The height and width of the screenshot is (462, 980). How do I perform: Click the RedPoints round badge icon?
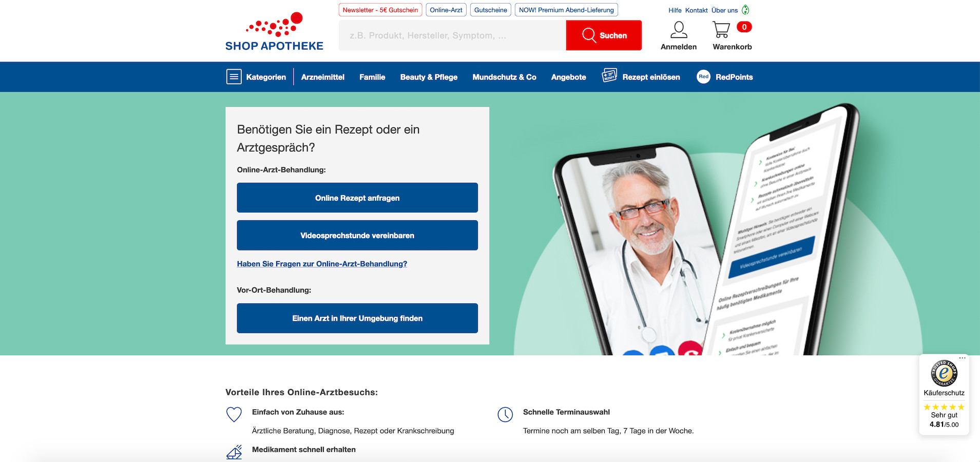[x=703, y=76]
